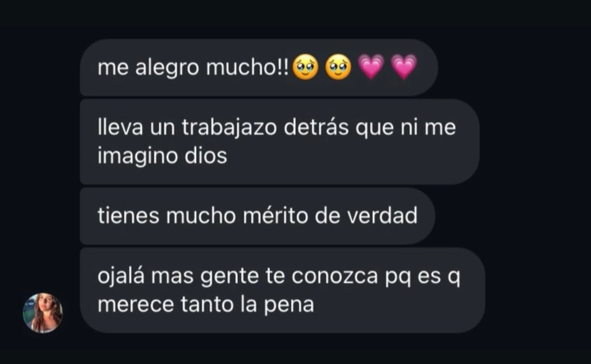Click the word 'trabajazo' in second message
Screen dimensions: 591x364
coord(229,127)
